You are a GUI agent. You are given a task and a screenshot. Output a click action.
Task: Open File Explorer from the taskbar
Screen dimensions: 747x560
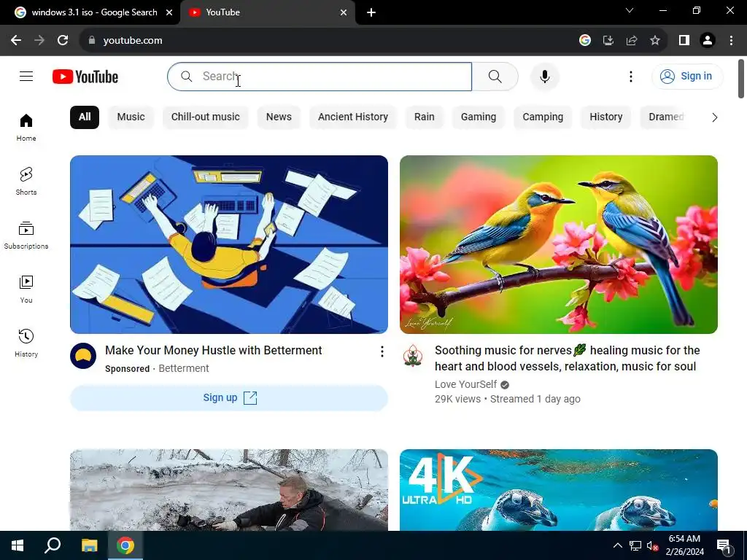point(89,545)
